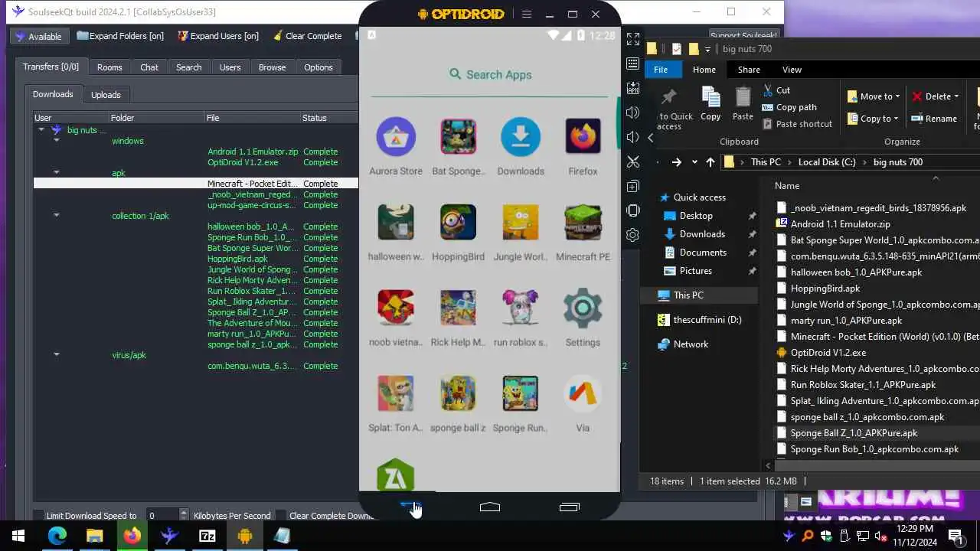Click OptiDroid keyboard sidebar icon
The height and width of the screenshot is (551, 980).
pyautogui.click(x=633, y=64)
